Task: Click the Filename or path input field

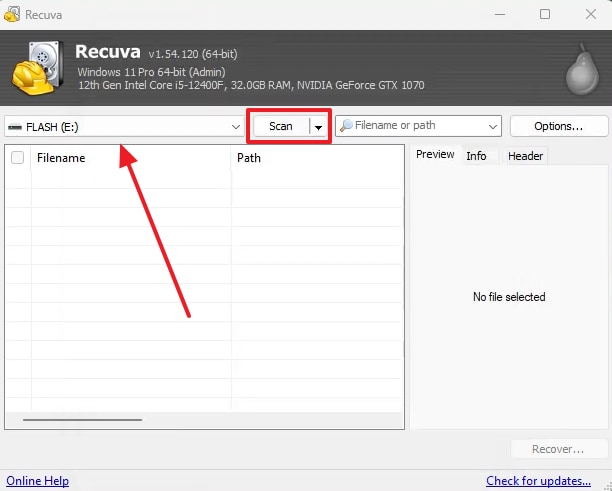Action: tap(418, 126)
